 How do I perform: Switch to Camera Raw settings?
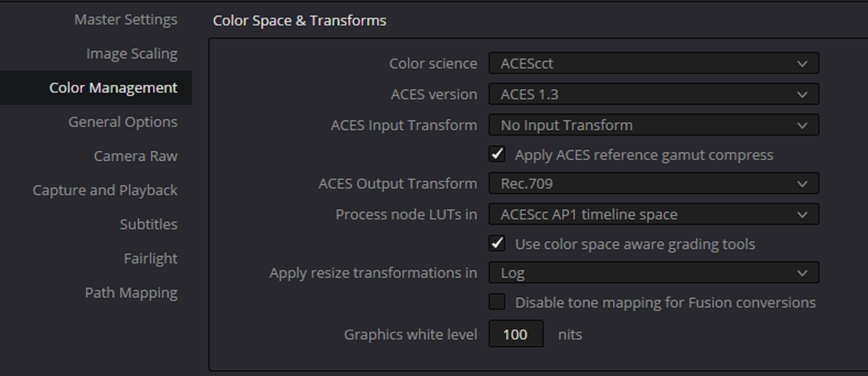pos(136,156)
